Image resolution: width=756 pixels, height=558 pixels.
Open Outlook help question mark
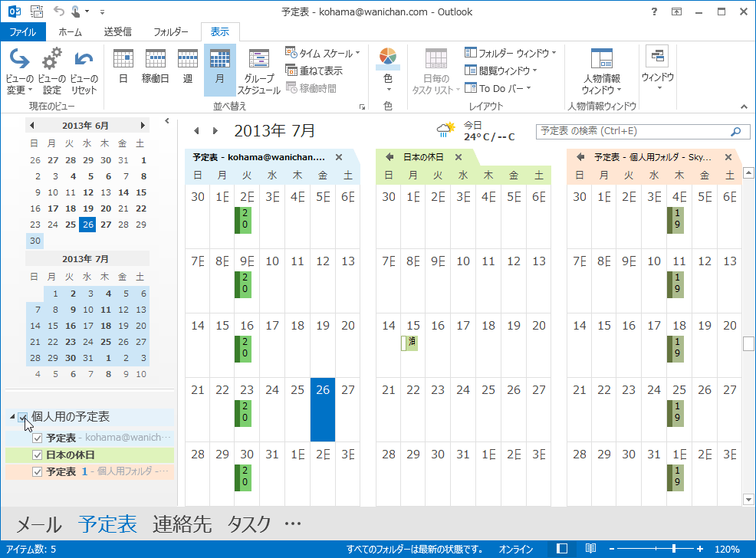point(654,11)
